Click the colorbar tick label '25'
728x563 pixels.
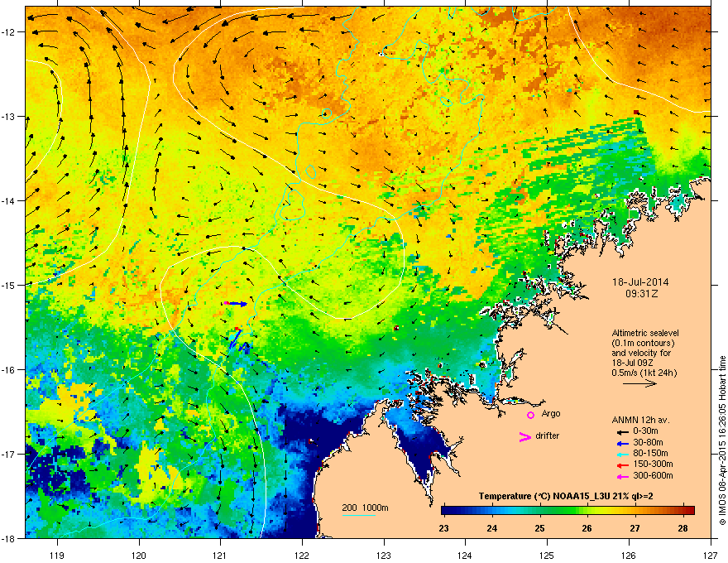539,528
